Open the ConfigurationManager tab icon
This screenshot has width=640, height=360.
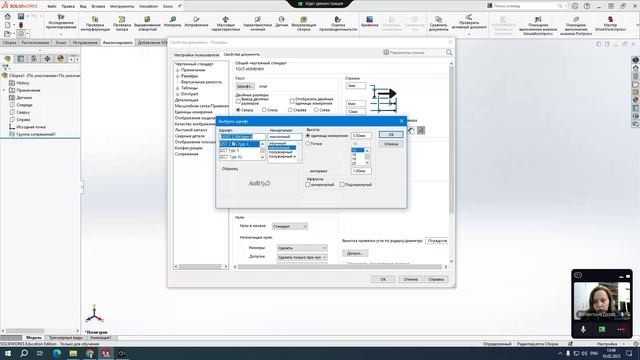coord(34,59)
